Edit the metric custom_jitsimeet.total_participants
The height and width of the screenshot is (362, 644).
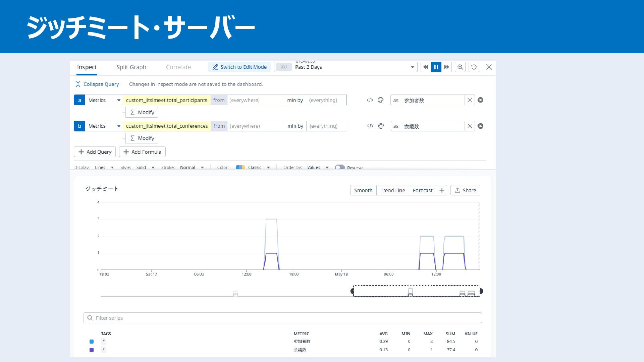click(x=167, y=100)
